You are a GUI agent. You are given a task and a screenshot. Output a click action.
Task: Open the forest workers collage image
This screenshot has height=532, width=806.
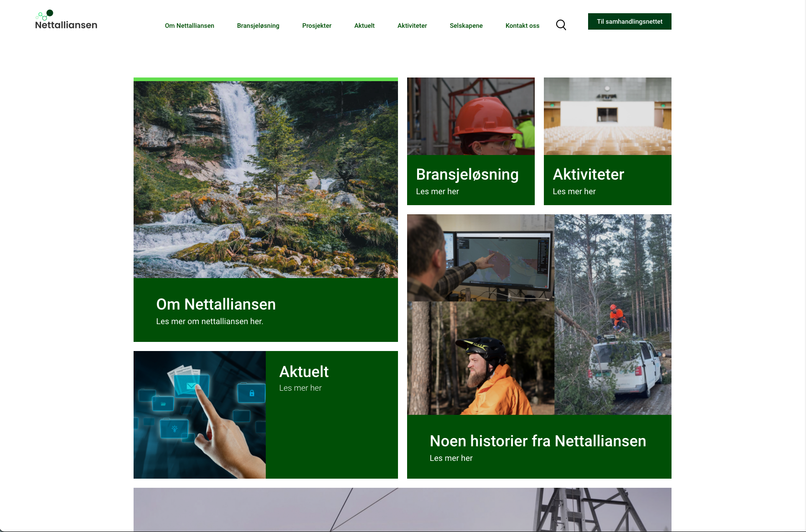tap(539, 315)
